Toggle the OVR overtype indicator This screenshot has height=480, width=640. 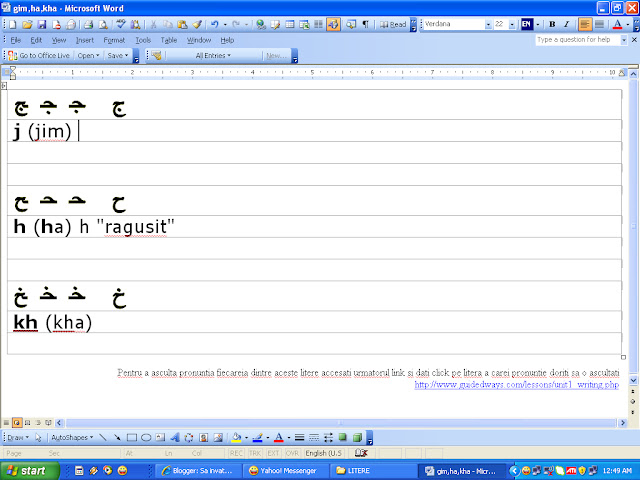tap(292, 453)
